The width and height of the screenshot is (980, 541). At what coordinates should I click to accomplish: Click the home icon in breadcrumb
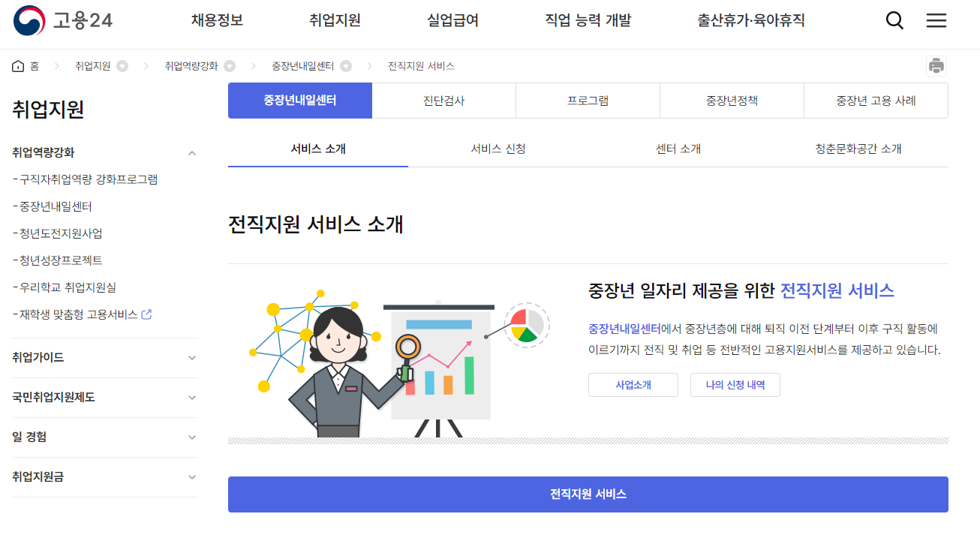pos(18,66)
